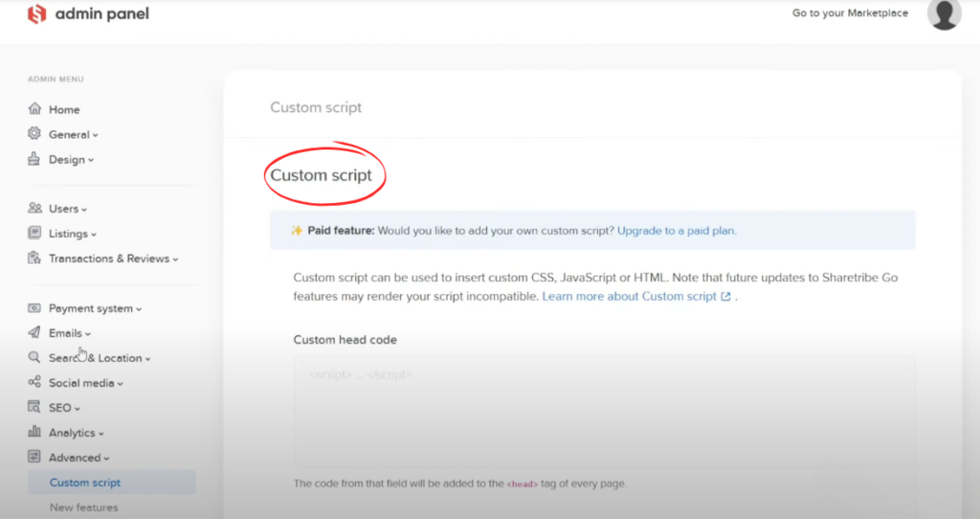980x519 pixels.
Task: Expand the Users menu chevron
Action: (84, 210)
